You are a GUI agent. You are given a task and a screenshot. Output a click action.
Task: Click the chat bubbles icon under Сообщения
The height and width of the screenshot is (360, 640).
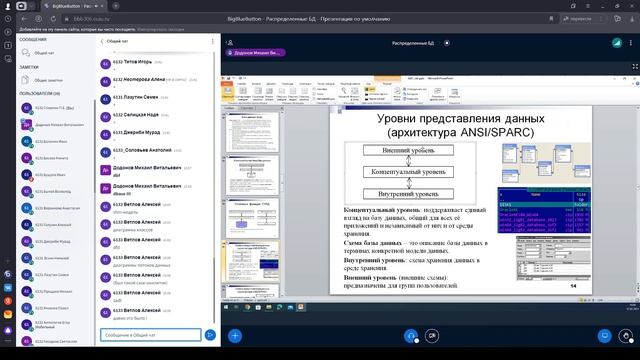26,53
